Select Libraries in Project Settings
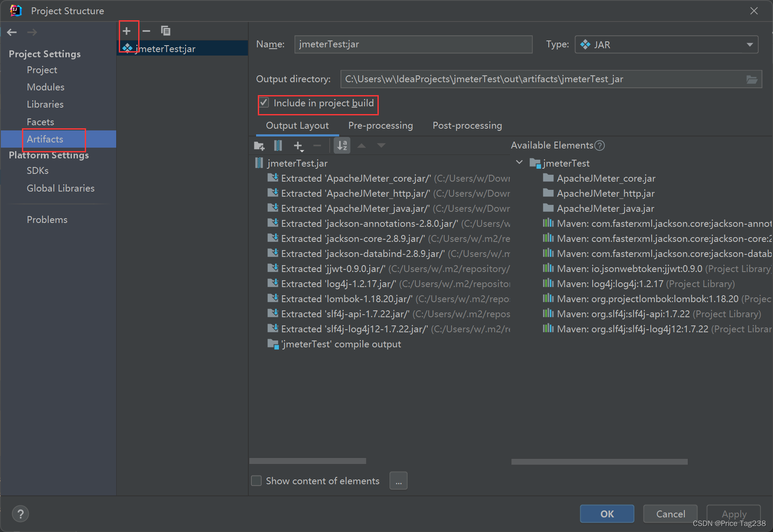Image resolution: width=773 pixels, height=532 pixels. click(x=45, y=104)
